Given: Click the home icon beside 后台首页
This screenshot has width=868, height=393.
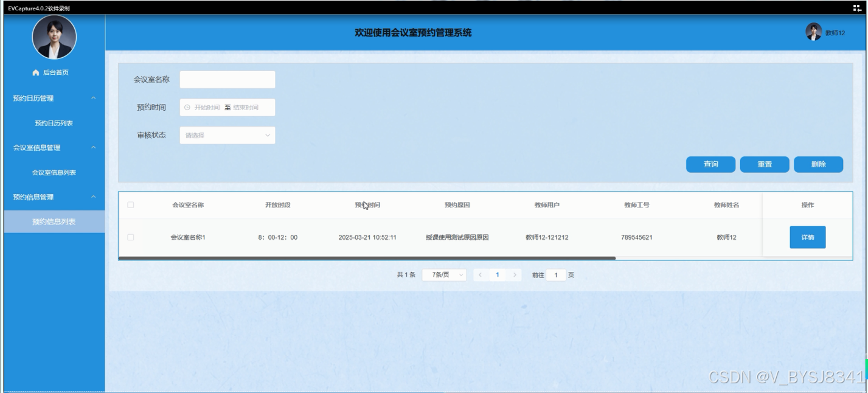Looking at the screenshot, I should pos(35,73).
